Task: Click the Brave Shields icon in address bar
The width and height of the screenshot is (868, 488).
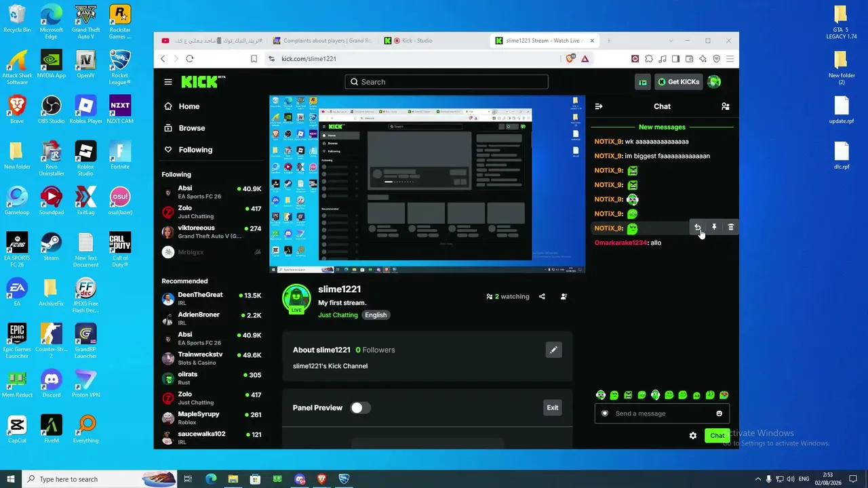Action: 570,59
